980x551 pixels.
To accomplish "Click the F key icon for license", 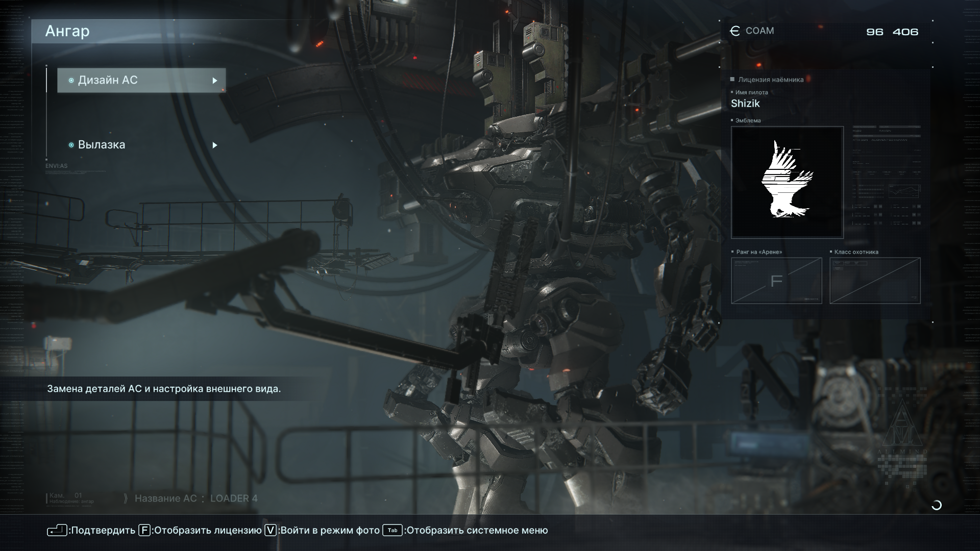I will 144,531.
